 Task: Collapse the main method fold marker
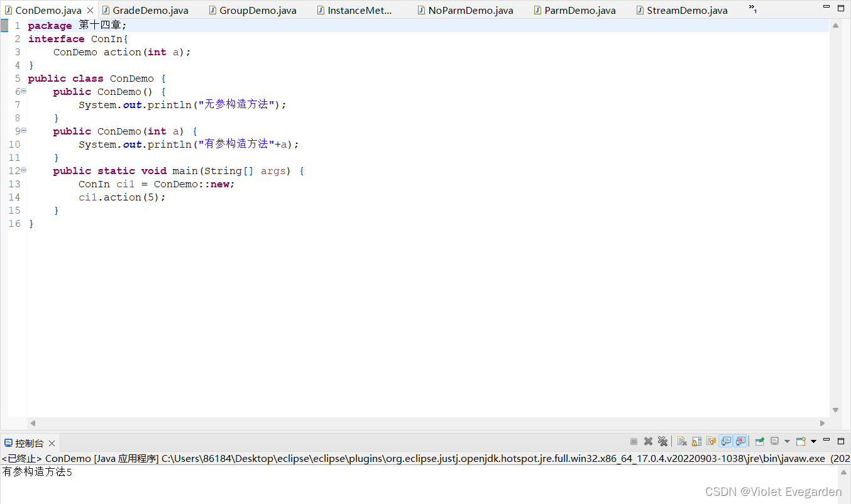[x=23, y=170]
